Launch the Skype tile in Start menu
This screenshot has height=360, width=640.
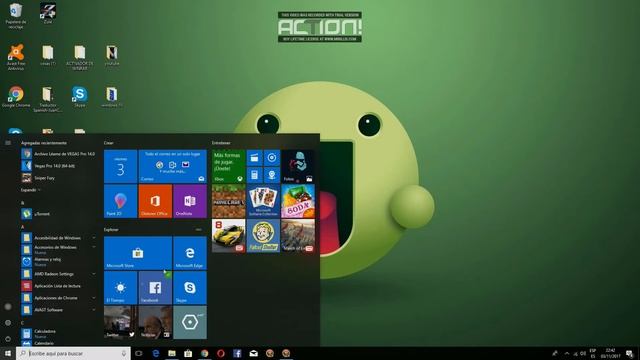(190, 288)
